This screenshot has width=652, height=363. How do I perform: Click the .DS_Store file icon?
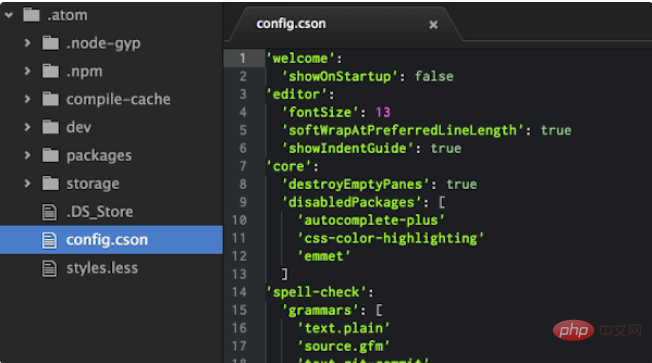pyautogui.click(x=49, y=212)
